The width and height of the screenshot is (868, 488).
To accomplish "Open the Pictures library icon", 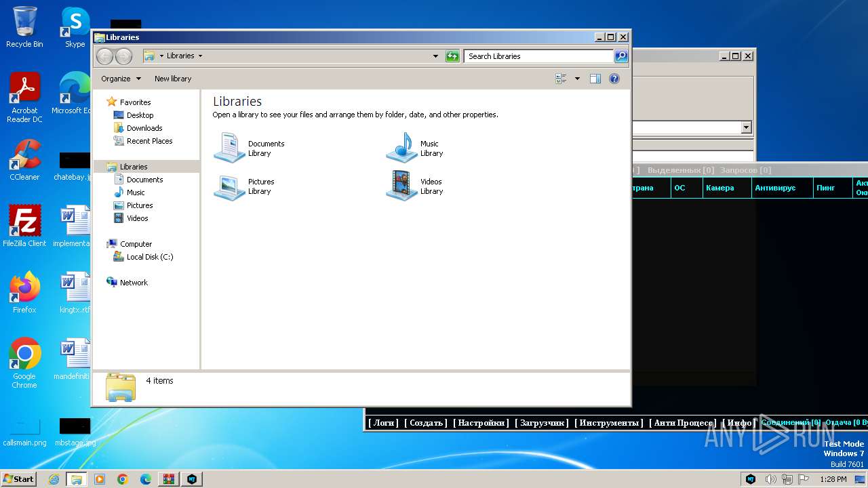I will [229, 186].
